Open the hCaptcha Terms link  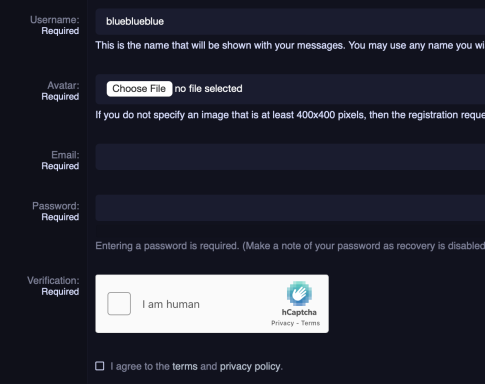pyautogui.click(x=310, y=323)
